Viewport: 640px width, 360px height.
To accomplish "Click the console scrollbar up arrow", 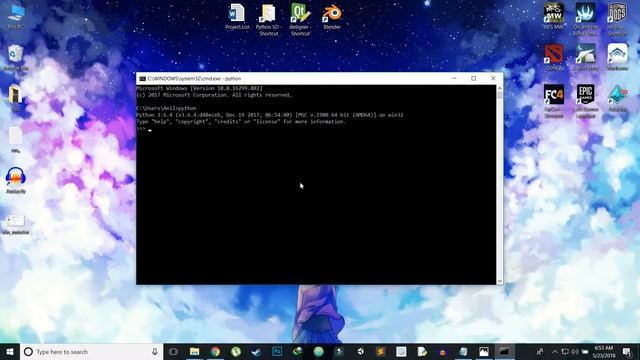I will [500, 88].
